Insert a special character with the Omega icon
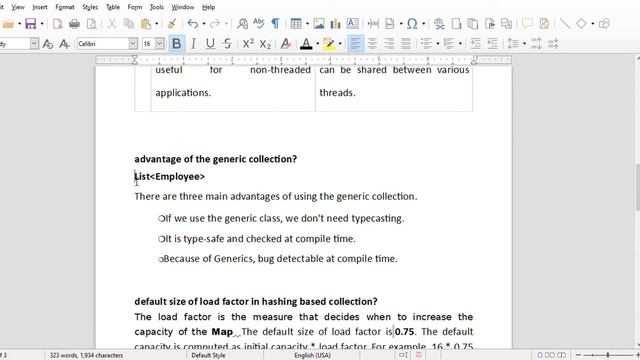Viewport: 640px width, 360px height. click(x=412, y=24)
